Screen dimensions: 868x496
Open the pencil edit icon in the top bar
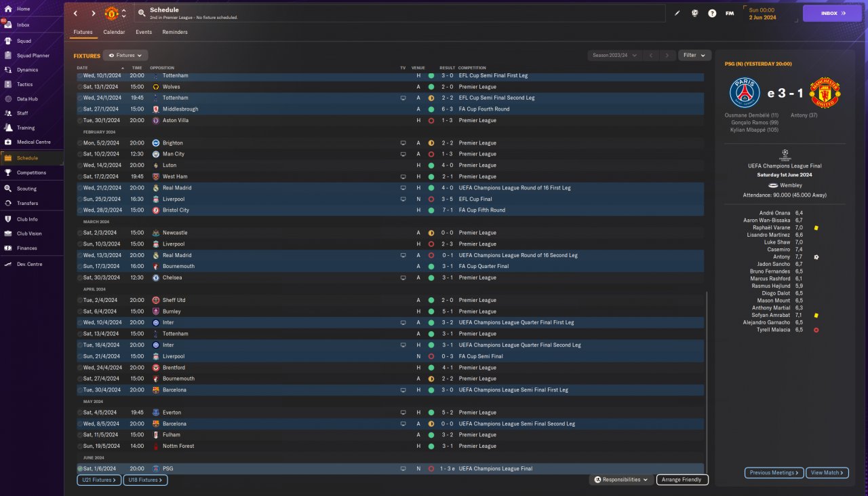tap(677, 13)
